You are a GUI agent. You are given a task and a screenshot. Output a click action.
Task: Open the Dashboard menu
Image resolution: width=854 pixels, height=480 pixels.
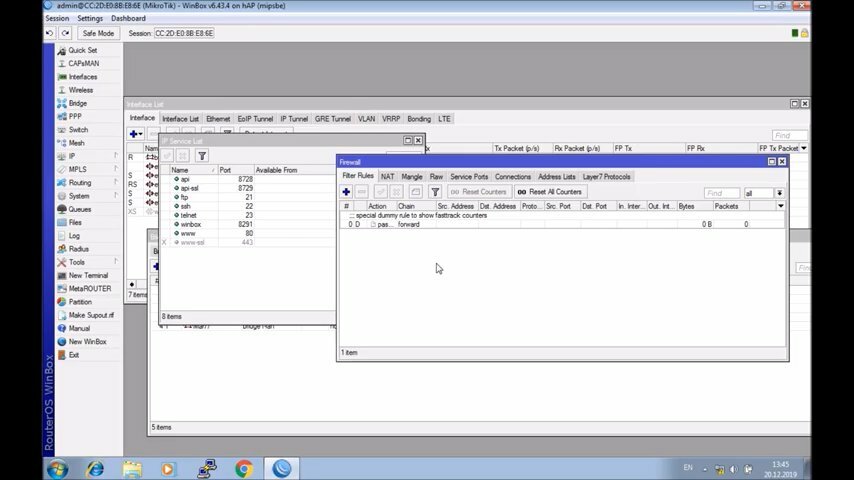coord(128,18)
